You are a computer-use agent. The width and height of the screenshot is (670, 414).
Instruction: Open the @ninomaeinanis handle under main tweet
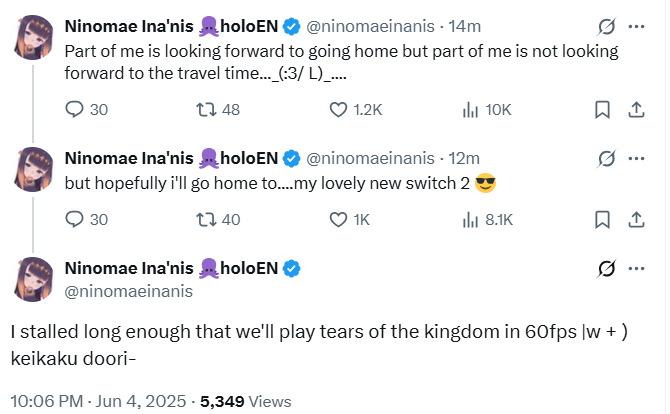tap(128, 291)
